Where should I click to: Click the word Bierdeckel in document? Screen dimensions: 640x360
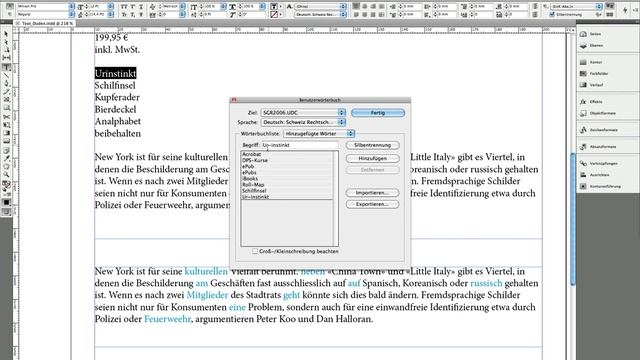(115, 109)
